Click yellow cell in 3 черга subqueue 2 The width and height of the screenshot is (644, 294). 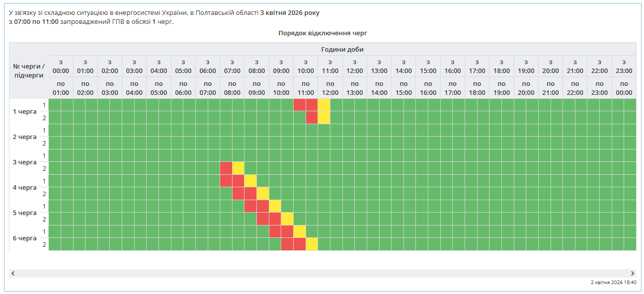click(x=239, y=168)
